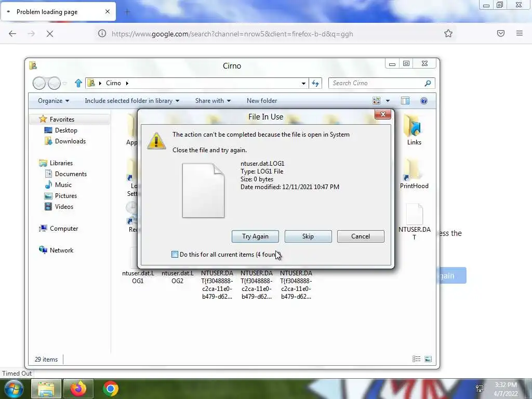Select the Links folder icon
Image resolution: width=532 pixels, height=399 pixels.
coord(414,130)
